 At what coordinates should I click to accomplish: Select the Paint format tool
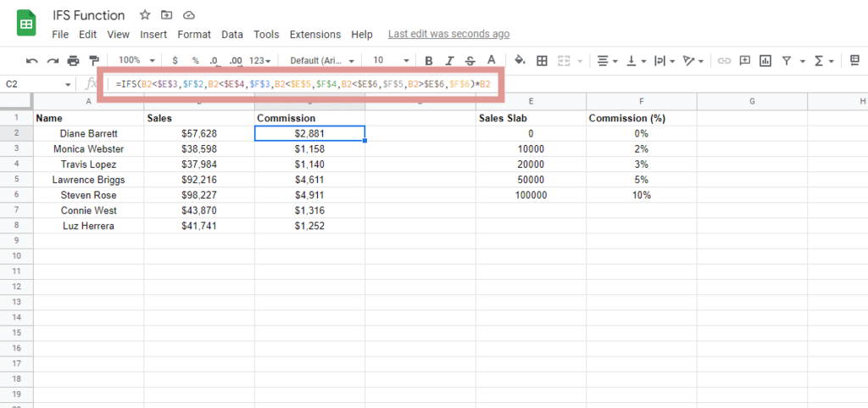94,60
